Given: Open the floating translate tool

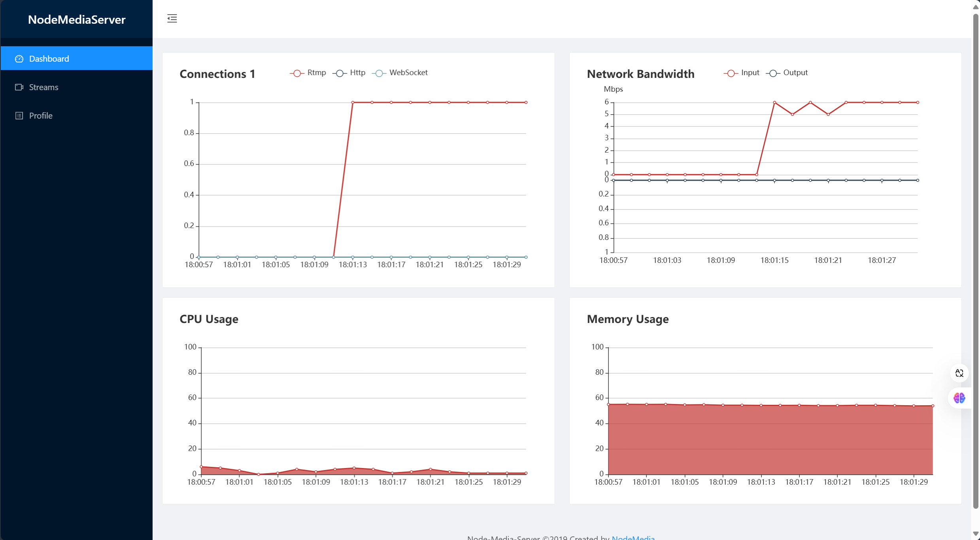Looking at the screenshot, I should (959, 373).
